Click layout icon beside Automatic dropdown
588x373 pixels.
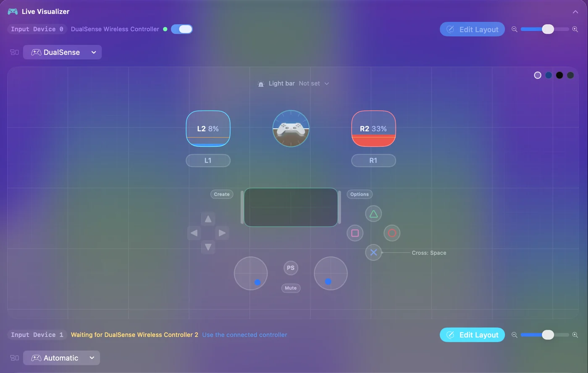click(14, 358)
